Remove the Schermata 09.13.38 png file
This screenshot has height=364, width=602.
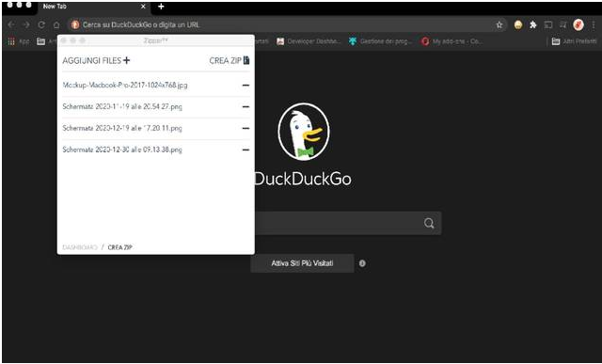(246, 150)
